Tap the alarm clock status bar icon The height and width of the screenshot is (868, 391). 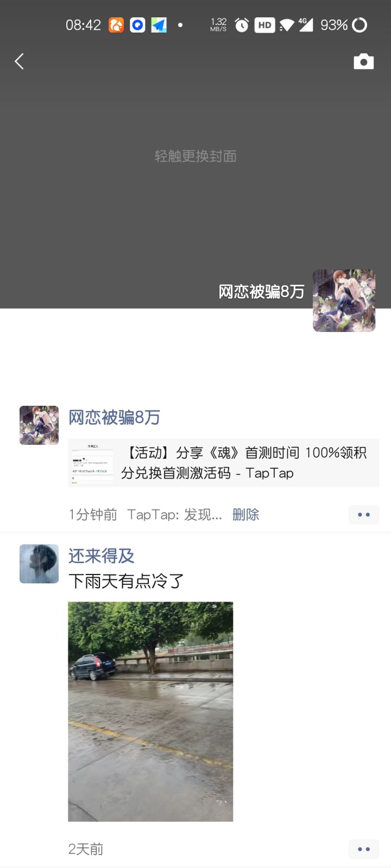[x=242, y=25]
